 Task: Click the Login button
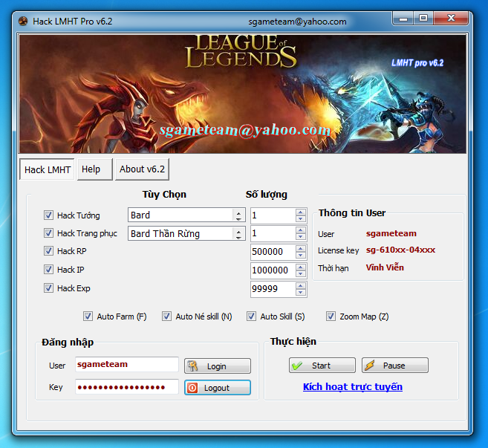[217, 366]
